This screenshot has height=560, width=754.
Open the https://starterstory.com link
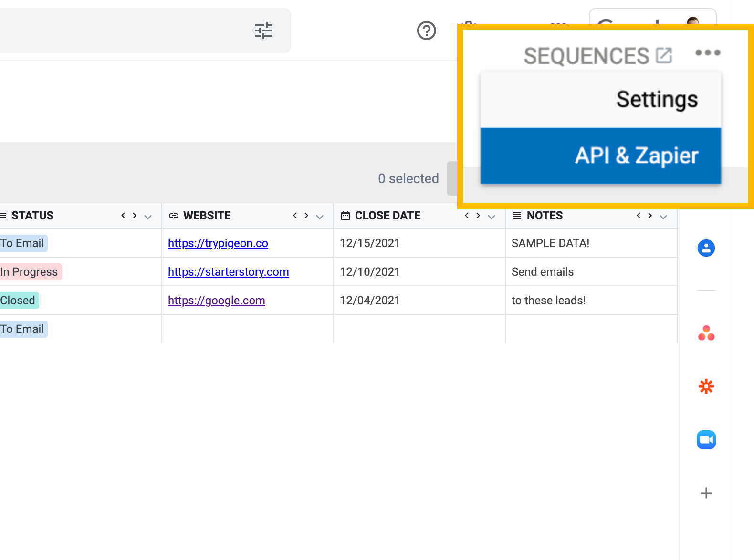pyautogui.click(x=229, y=272)
